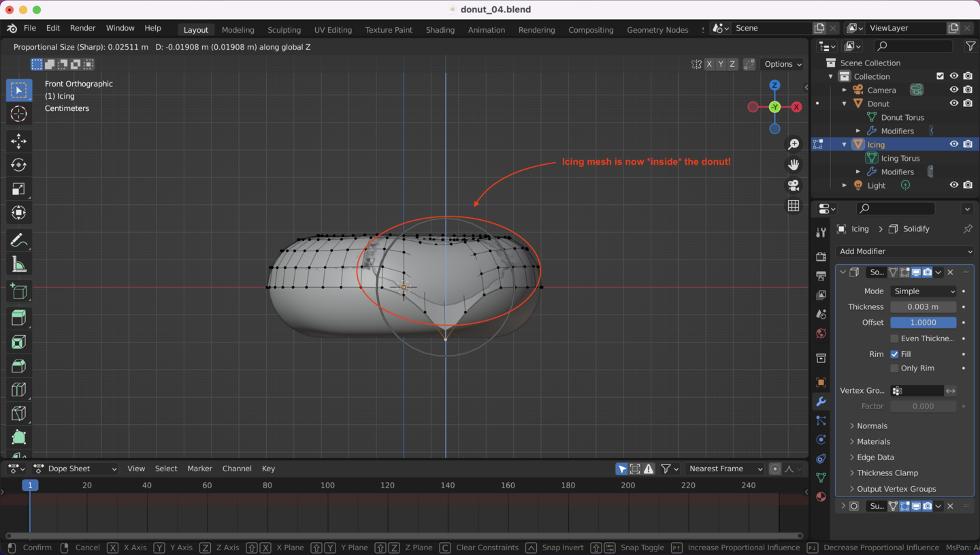Open the Mode dropdown in the Solidify modifier
The width and height of the screenshot is (980, 555).
(923, 291)
